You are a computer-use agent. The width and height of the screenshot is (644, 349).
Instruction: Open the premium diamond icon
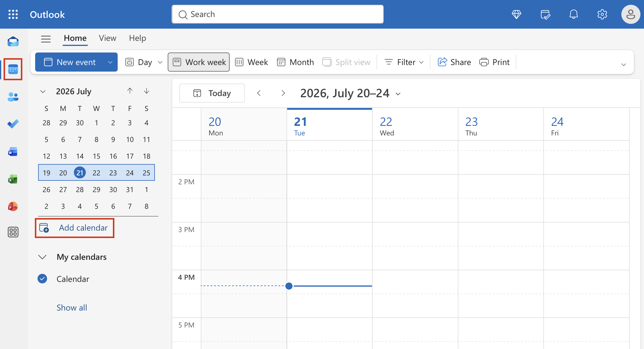pos(516,14)
